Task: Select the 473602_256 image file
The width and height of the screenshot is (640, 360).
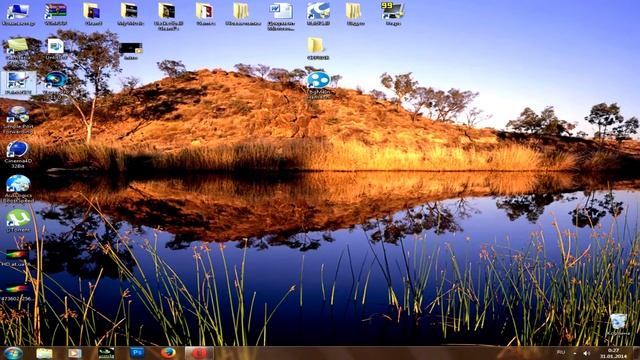Action: pos(16,292)
